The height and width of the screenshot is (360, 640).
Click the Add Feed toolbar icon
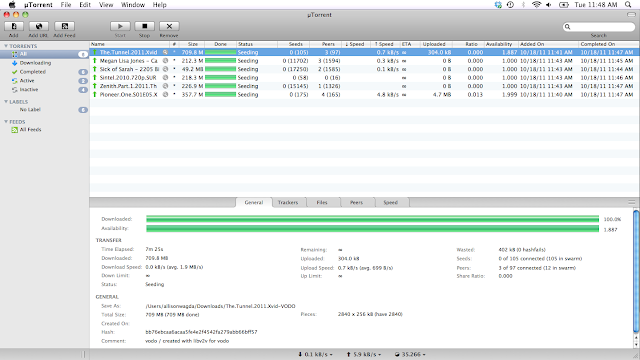pos(64,26)
